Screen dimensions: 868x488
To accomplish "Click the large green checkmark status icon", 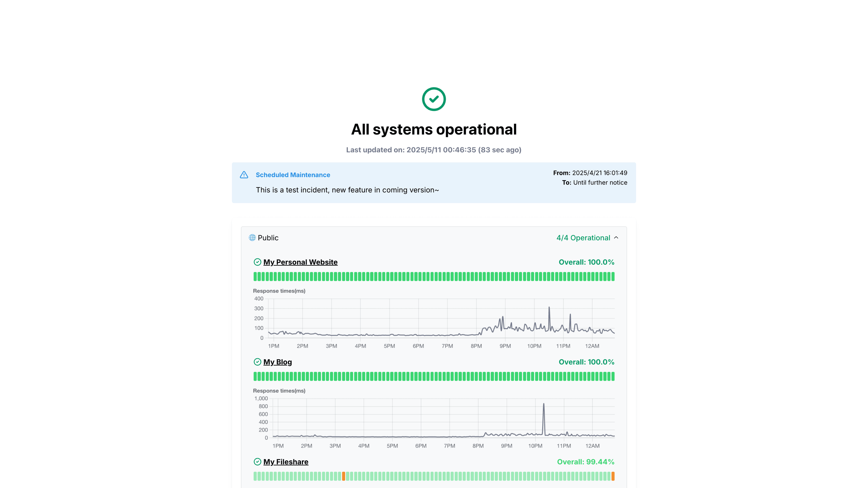I will click(434, 99).
